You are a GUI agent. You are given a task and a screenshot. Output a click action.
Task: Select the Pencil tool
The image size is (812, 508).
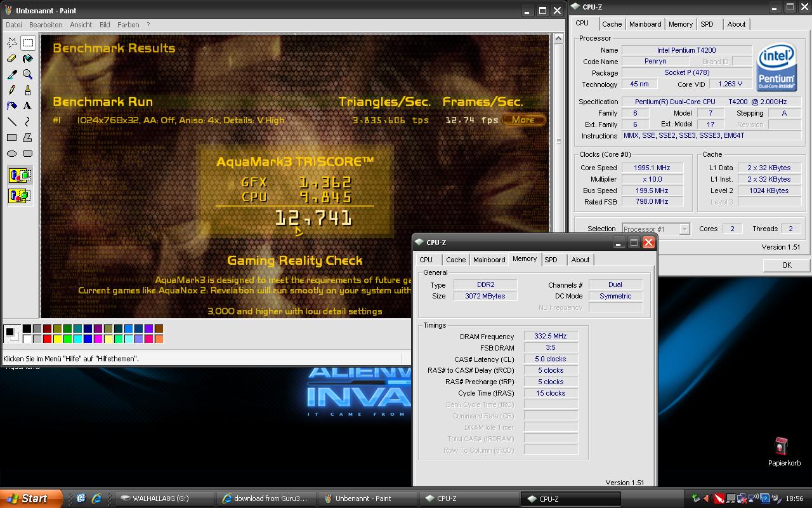coord(12,90)
